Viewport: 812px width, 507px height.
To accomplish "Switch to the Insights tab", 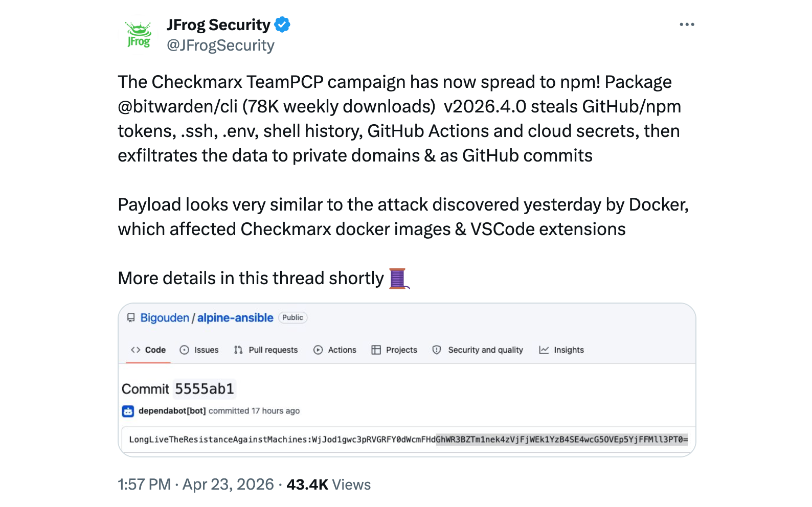I will 569,350.
